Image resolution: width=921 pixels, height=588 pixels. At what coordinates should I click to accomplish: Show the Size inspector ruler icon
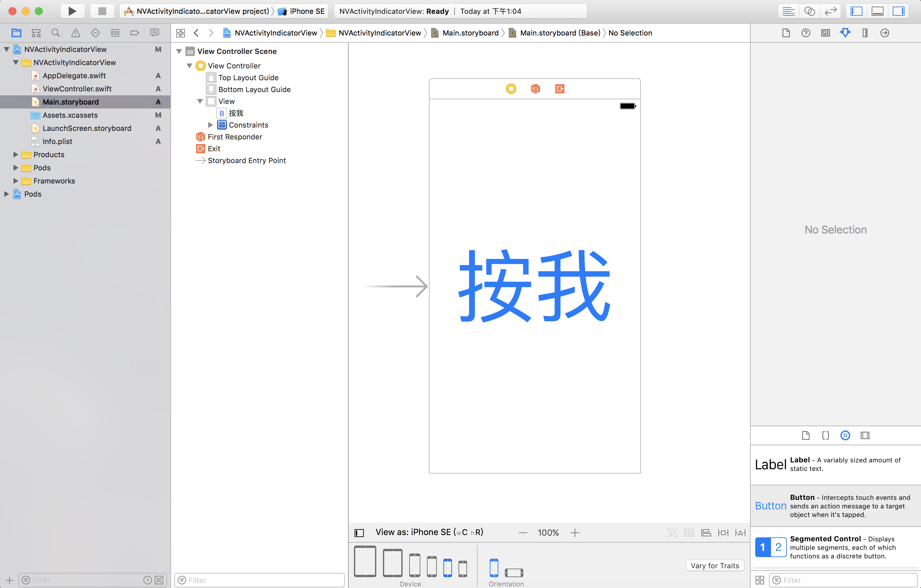[865, 33]
